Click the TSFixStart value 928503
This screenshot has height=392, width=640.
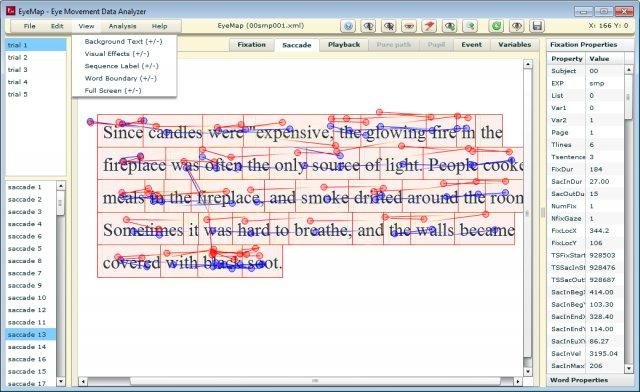(x=602, y=255)
